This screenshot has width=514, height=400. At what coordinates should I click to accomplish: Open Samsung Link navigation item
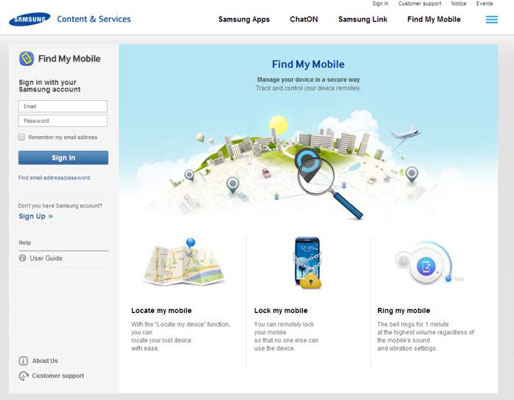click(x=363, y=19)
